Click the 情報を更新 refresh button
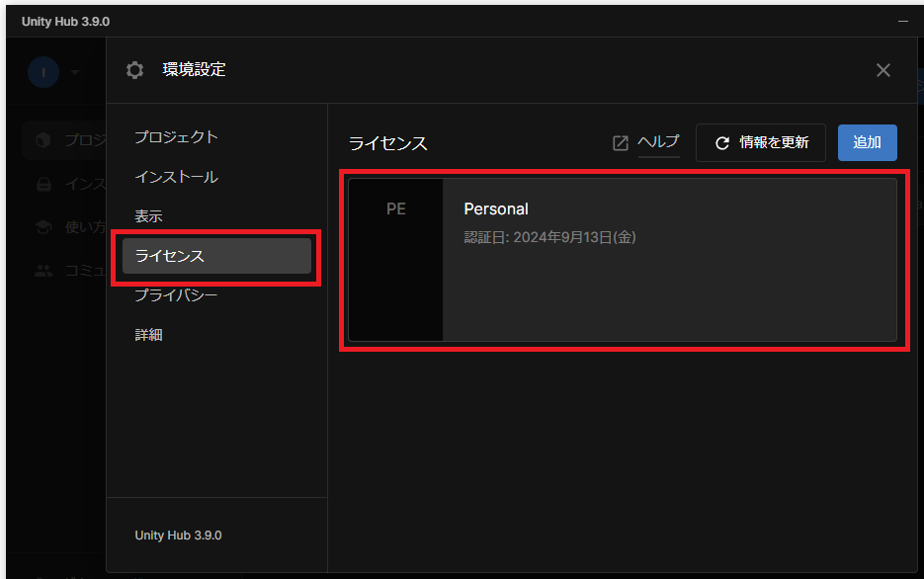 coord(761,142)
